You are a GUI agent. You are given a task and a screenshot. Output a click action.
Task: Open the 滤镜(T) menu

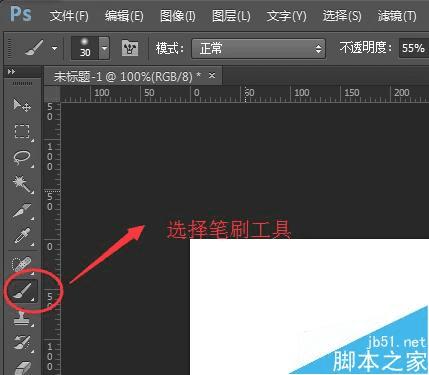pyautogui.click(x=397, y=16)
